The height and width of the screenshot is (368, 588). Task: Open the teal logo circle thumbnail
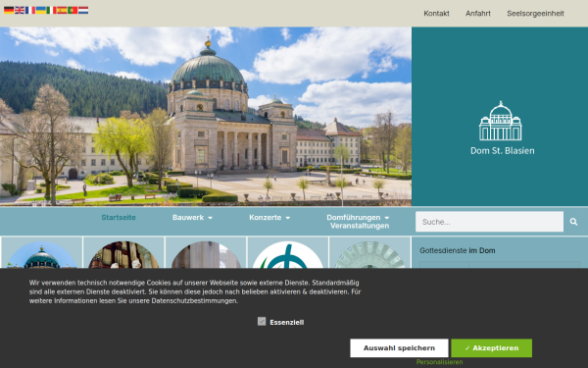[x=288, y=254]
